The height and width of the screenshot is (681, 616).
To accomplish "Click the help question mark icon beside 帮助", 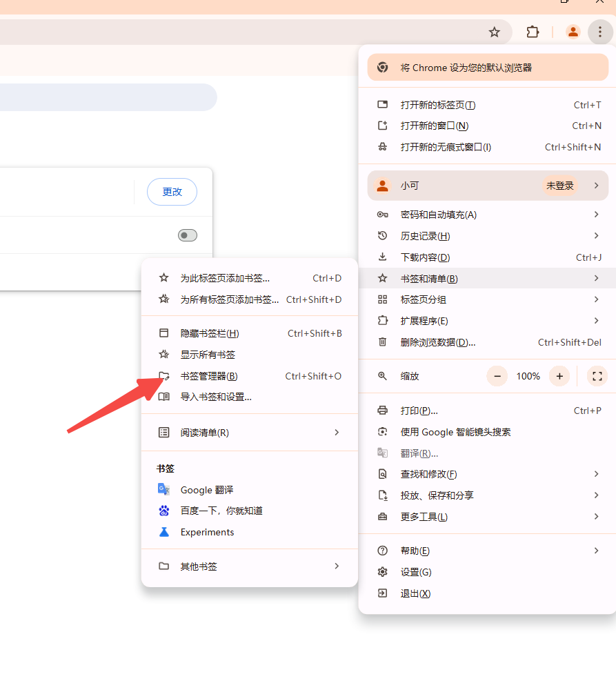I will [382, 551].
